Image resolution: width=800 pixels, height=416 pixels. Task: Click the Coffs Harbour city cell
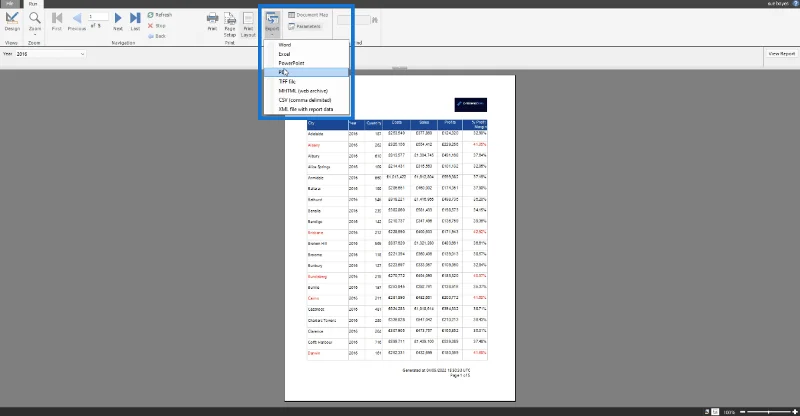coord(328,342)
